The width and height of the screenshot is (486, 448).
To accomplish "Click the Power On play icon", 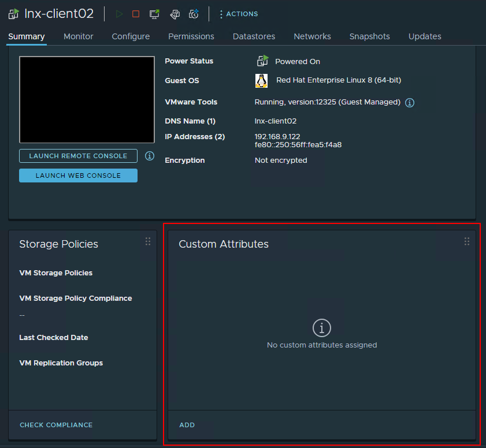I will [120, 14].
